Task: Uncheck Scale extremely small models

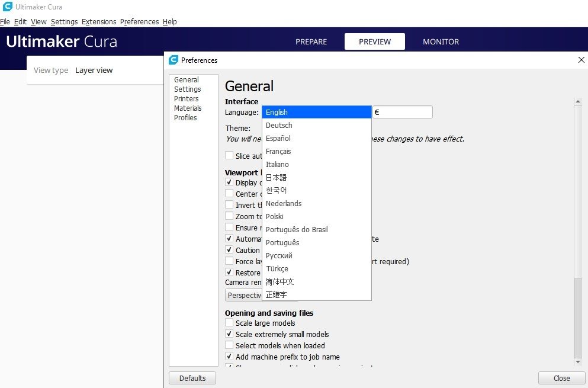Action: pos(229,334)
